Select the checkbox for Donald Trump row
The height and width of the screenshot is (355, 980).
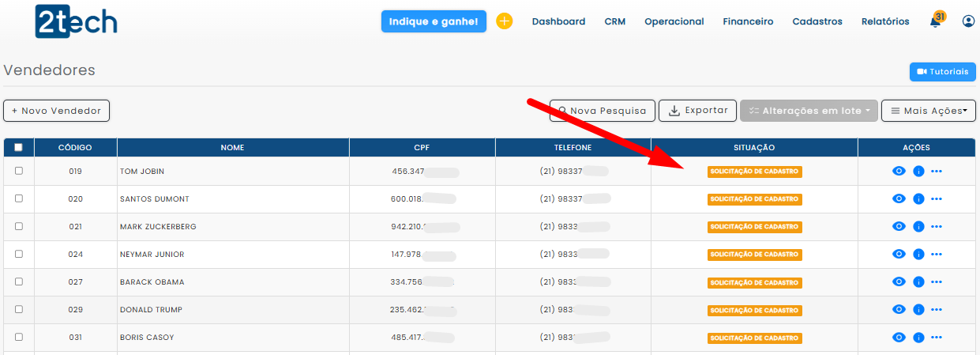click(19, 310)
